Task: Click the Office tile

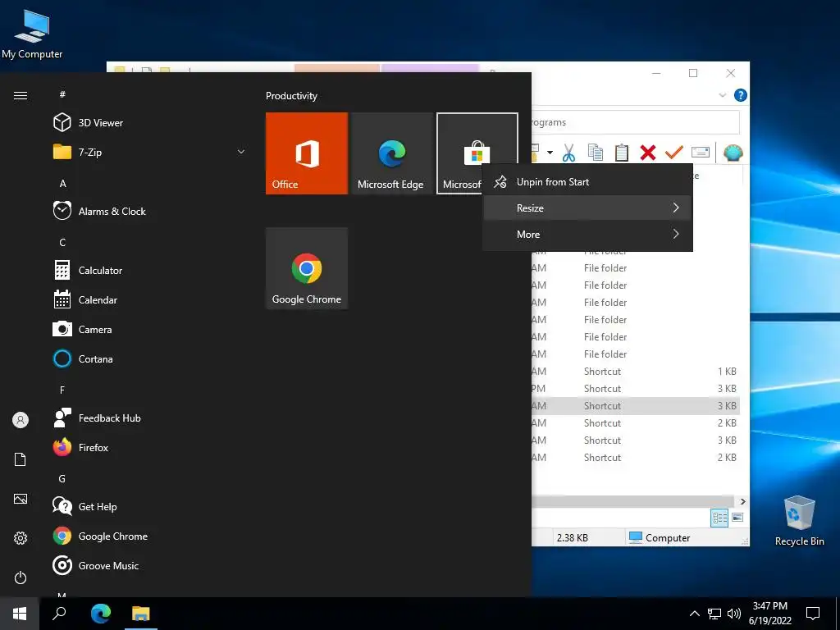Action: click(x=307, y=153)
